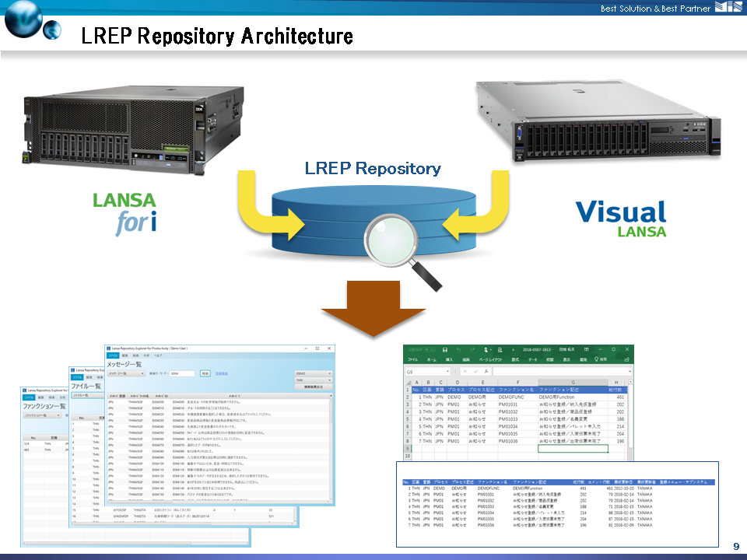Open the customize quick access toolbar dropdown in Excel
The width and height of the screenshot is (747, 560).
click(x=513, y=349)
